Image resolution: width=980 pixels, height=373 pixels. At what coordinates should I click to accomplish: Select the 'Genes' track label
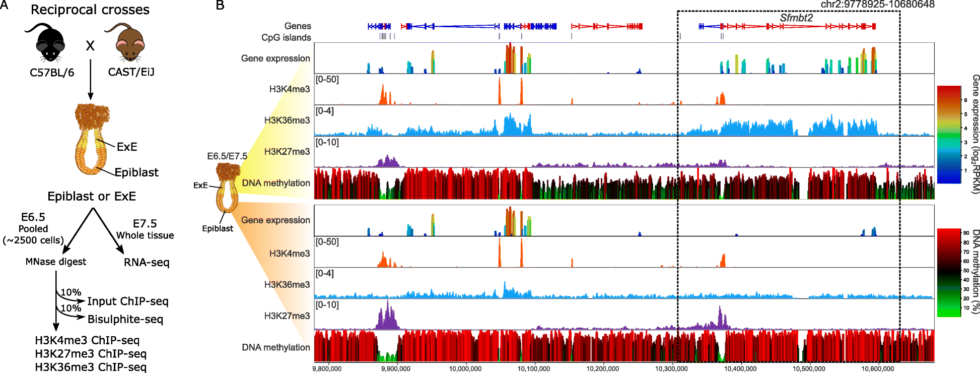pyautogui.click(x=298, y=26)
